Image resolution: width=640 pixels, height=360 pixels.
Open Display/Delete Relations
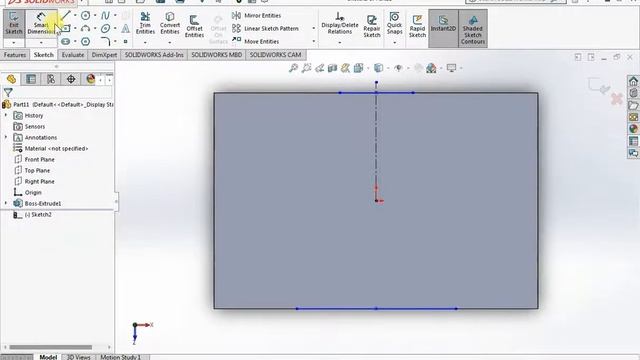pyautogui.click(x=340, y=24)
